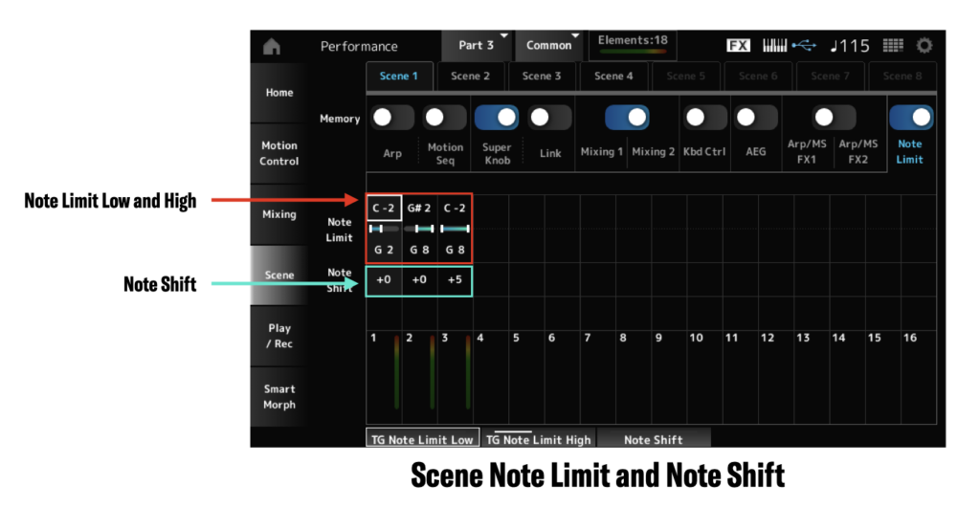
Task: Open the FX overview
Action: (738, 46)
